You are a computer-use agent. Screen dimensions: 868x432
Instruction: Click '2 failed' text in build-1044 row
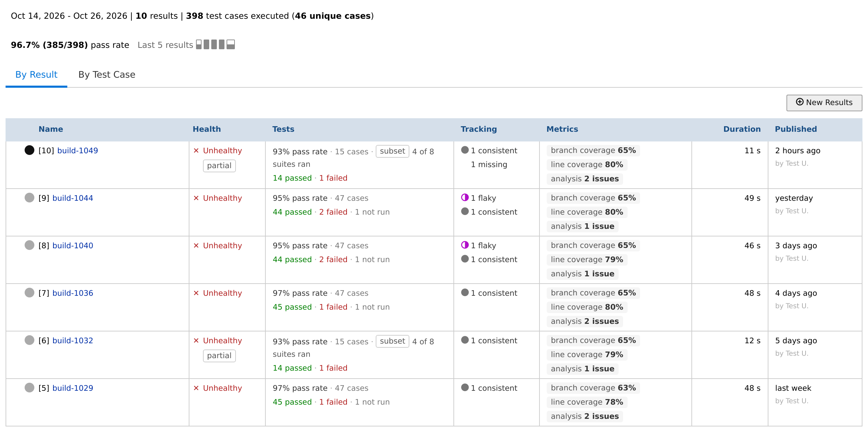click(x=333, y=212)
